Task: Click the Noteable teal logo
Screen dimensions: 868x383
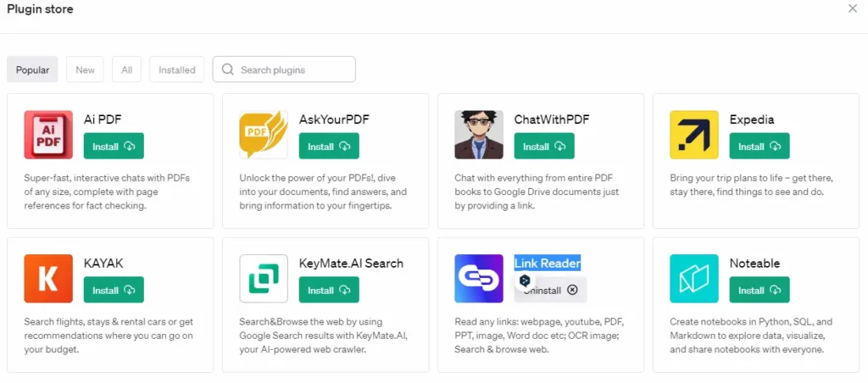Action: point(694,279)
